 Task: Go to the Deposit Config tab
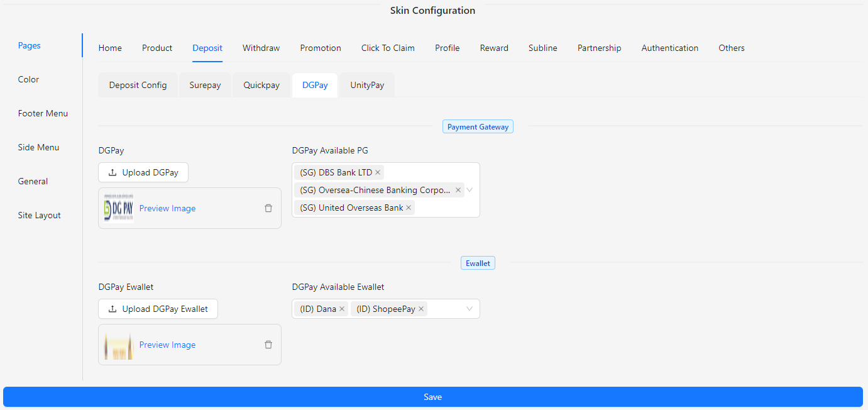[x=138, y=84]
